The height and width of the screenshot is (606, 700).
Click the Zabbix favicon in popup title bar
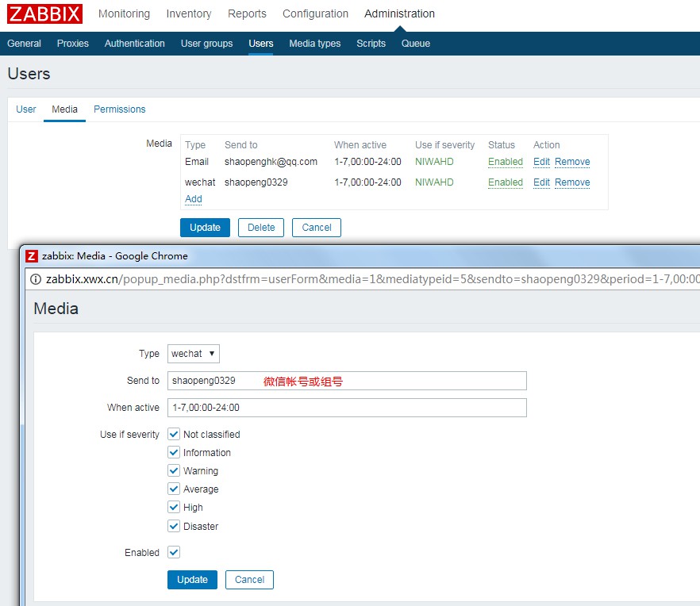pos(32,256)
